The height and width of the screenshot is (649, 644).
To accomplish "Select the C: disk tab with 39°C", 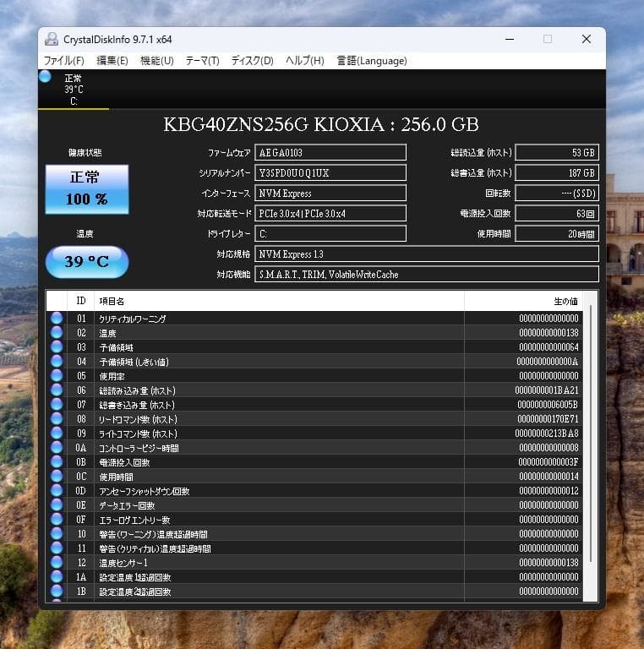I will tap(74, 90).
